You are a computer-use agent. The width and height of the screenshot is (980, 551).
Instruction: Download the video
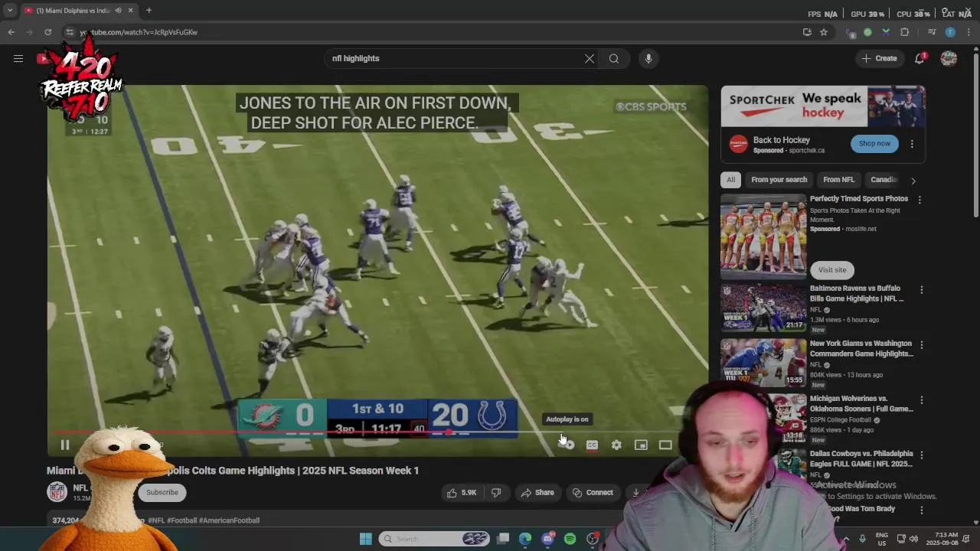click(x=635, y=493)
